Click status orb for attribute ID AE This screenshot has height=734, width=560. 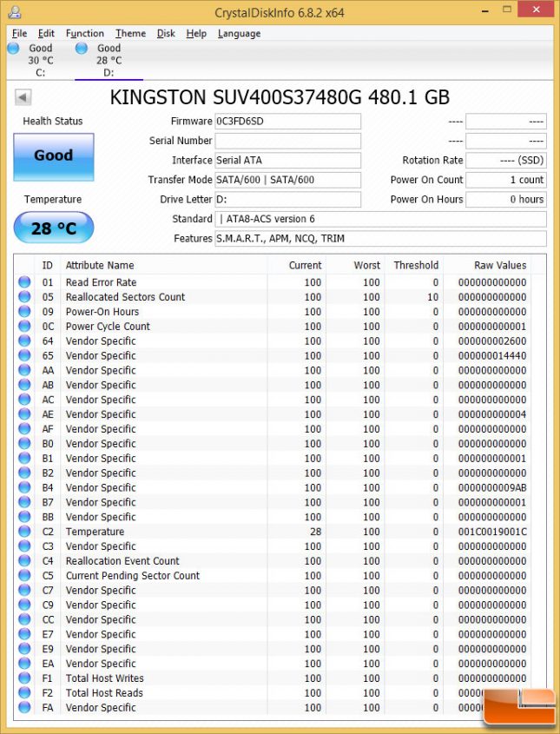24,413
